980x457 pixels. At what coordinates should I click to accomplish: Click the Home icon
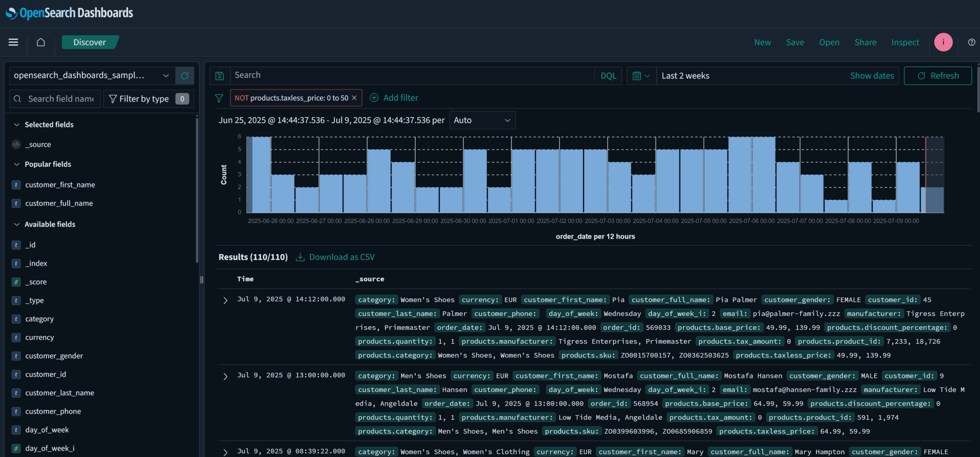(x=41, y=42)
